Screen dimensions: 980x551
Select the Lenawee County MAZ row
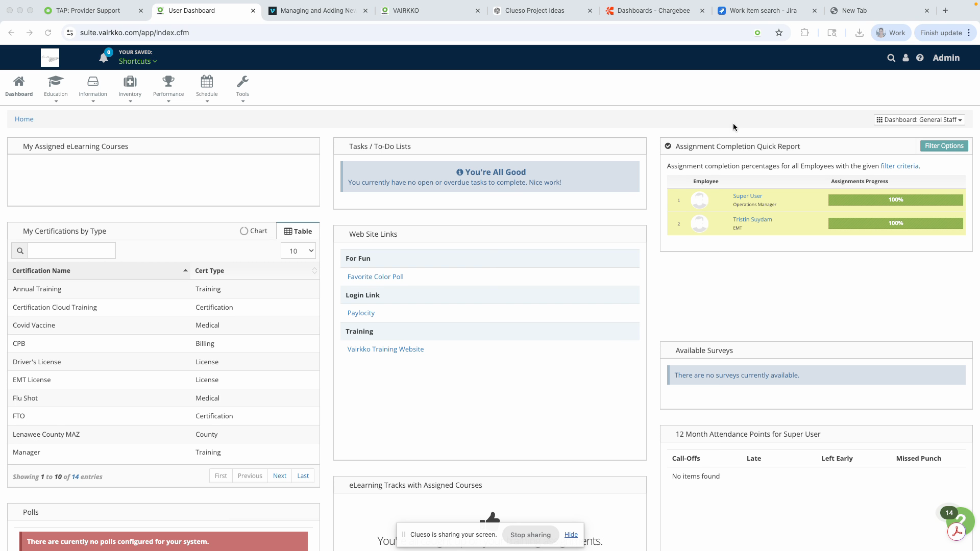[x=163, y=434]
